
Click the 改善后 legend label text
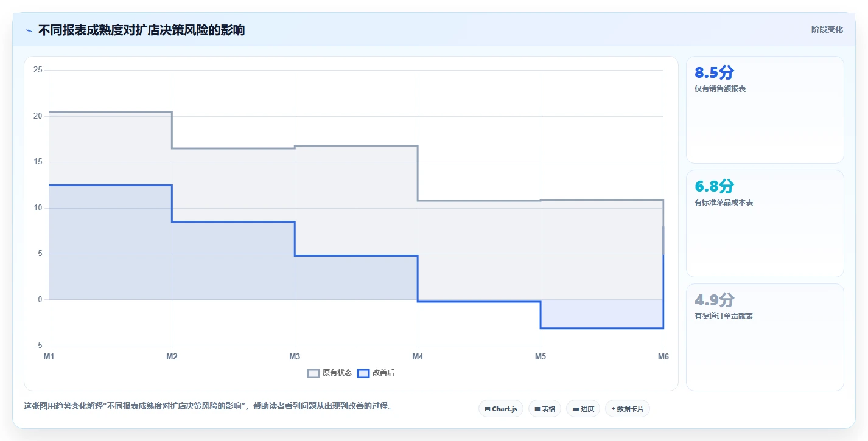pos(383,373)
